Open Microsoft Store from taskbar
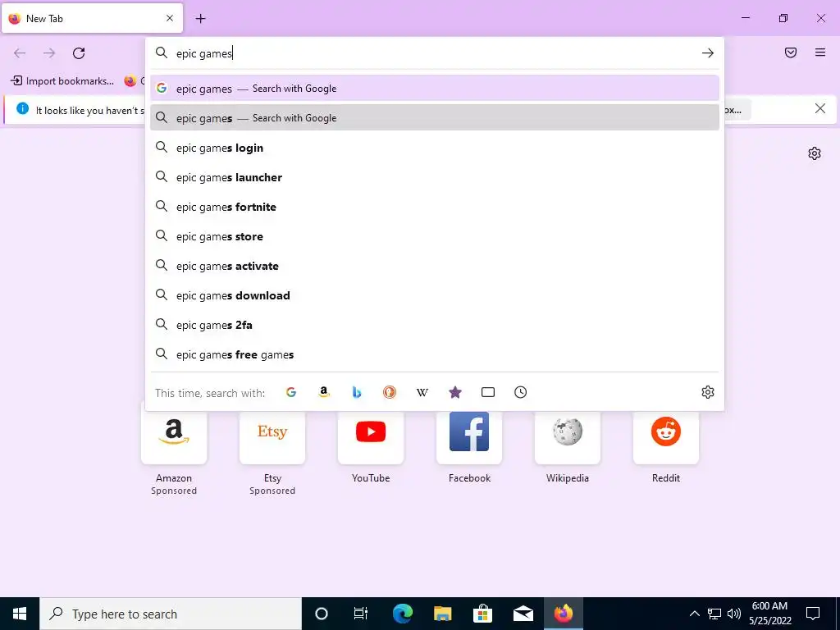This screenshot has height=630, width=840. click(x=482, y=614)
